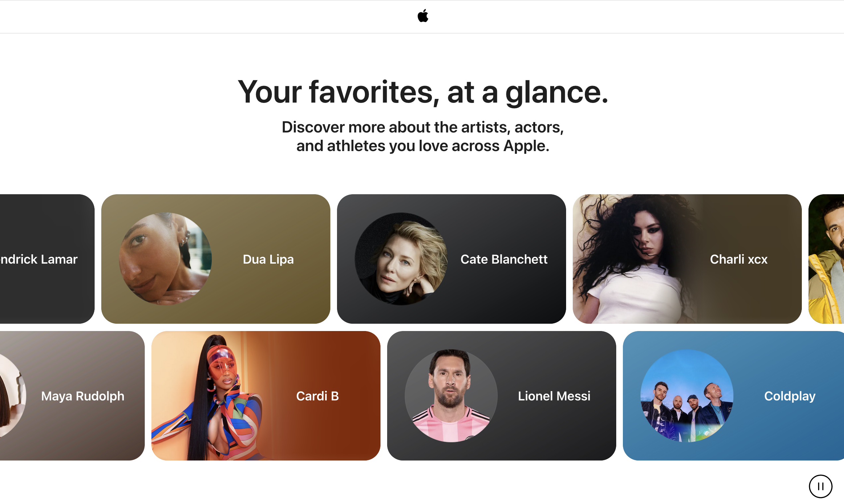Pause the carousel animation
844x504 pixels.
(820, 486)
